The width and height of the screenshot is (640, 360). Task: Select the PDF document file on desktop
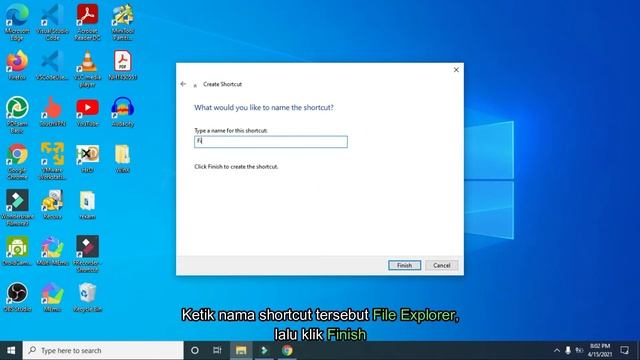click(122, 64)
